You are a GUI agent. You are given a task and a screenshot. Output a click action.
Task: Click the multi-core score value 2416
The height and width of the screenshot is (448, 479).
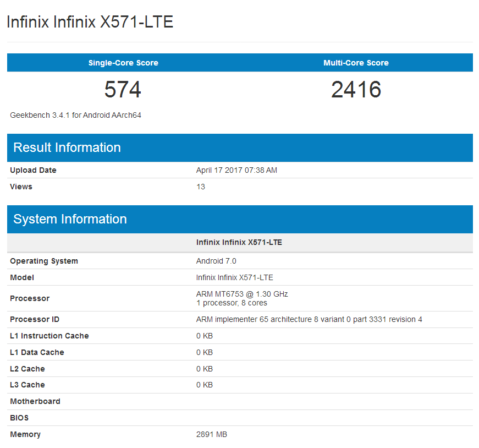click(356, 89)
